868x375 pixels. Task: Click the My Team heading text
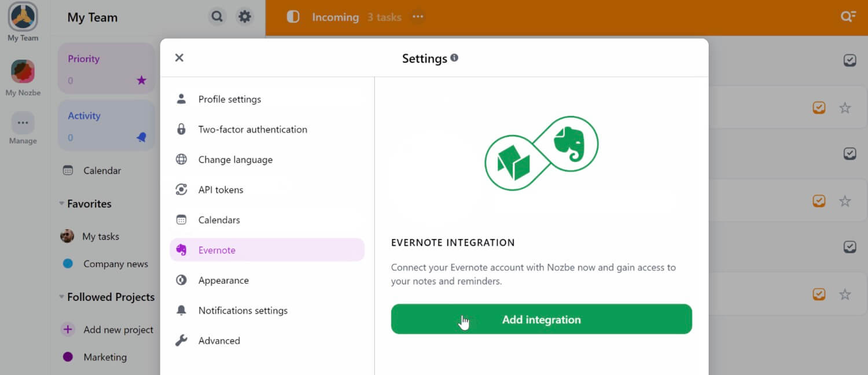click(x=93, y=17)
